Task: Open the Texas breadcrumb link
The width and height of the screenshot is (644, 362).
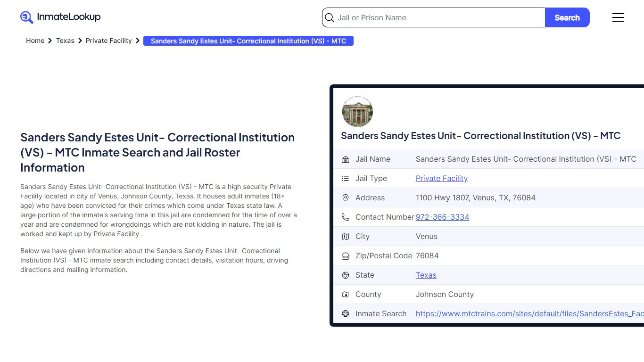Action: click(x=65, y=41)
